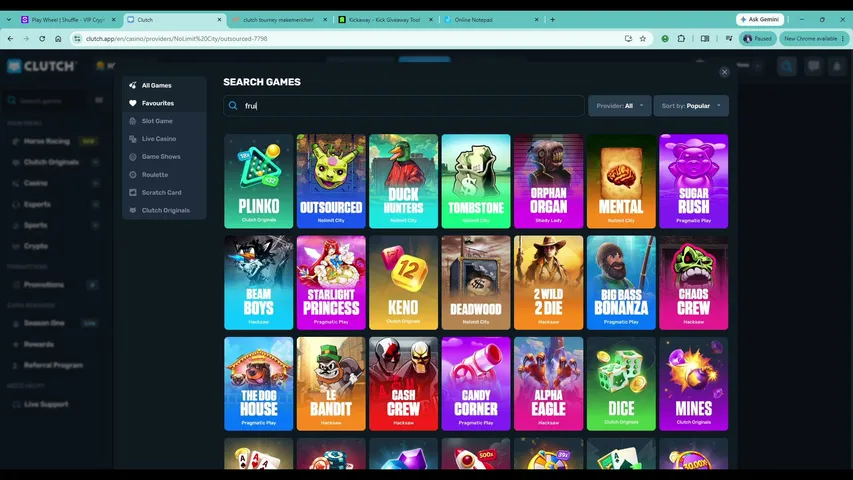Select the Orphan Organ game

(x=548, y=181)
